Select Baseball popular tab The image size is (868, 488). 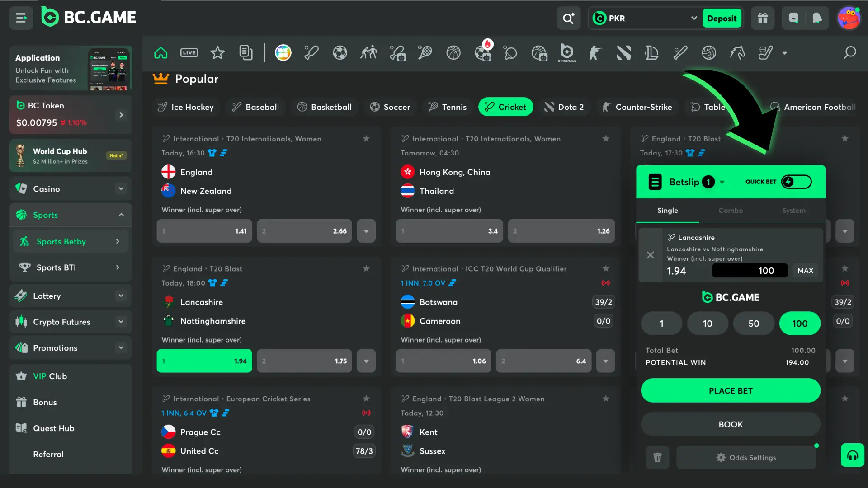[255, 107]
